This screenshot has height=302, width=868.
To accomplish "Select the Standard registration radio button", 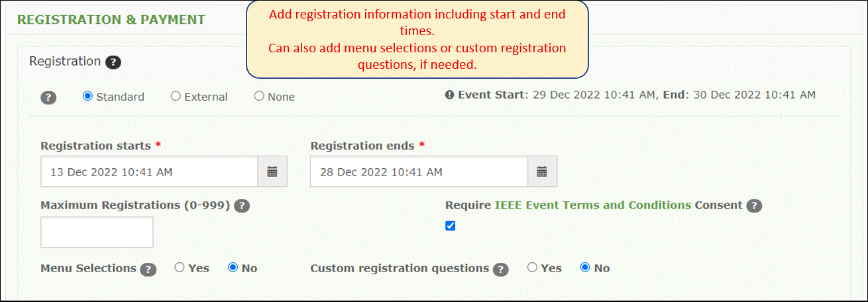I will click(x=87, y=96).
